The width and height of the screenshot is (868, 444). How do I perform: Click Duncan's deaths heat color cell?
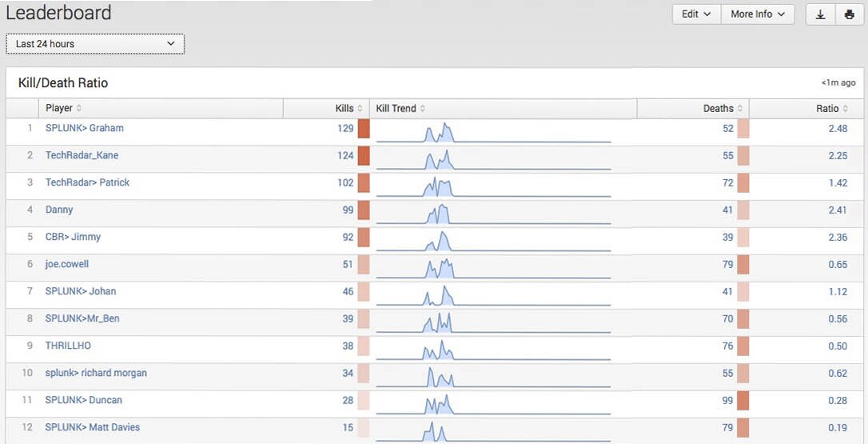click(x=743, y=400)
